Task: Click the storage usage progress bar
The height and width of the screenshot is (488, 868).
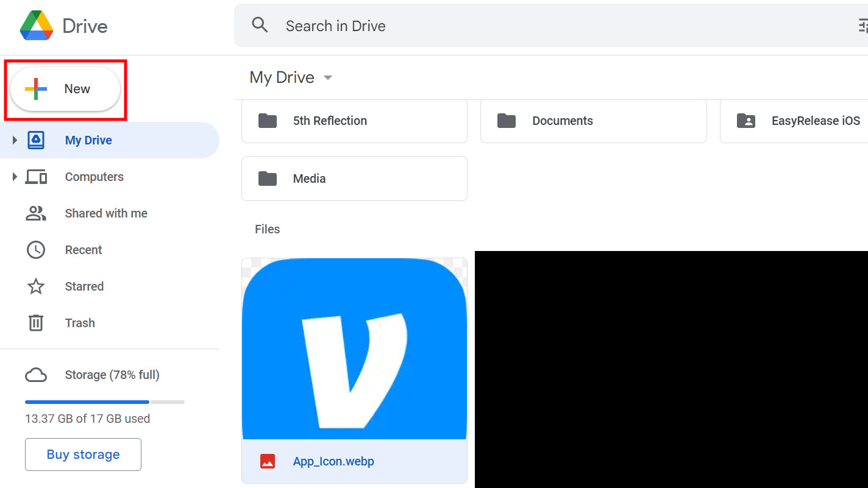Action: tap(105, 402)
